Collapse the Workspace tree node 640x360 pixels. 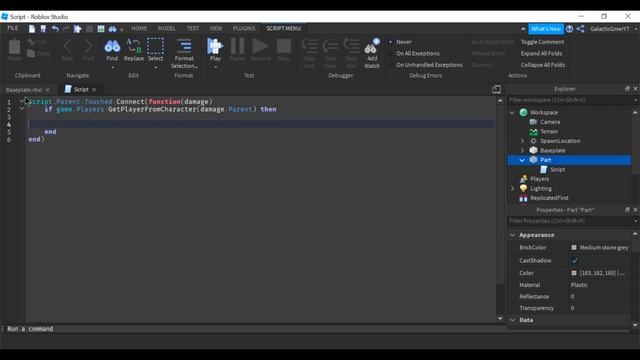[512, 113]
